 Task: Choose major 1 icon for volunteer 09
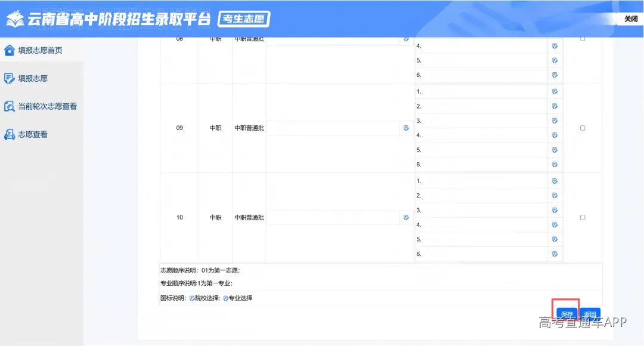click(x=555, y=92)
